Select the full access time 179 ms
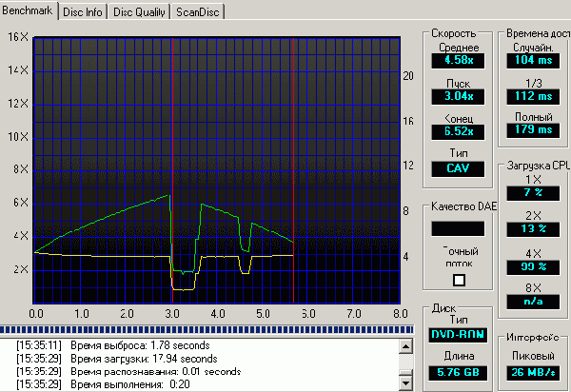This screenshot has width=571, height=392. pos(533,130)
